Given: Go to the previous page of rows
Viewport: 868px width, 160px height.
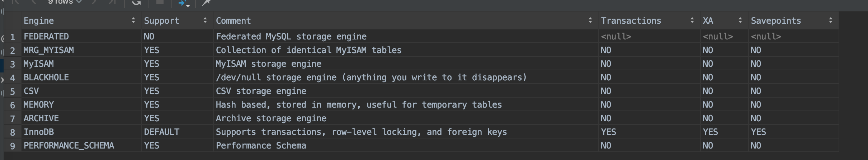Looking at the screenshot, I should coord(34,2).
